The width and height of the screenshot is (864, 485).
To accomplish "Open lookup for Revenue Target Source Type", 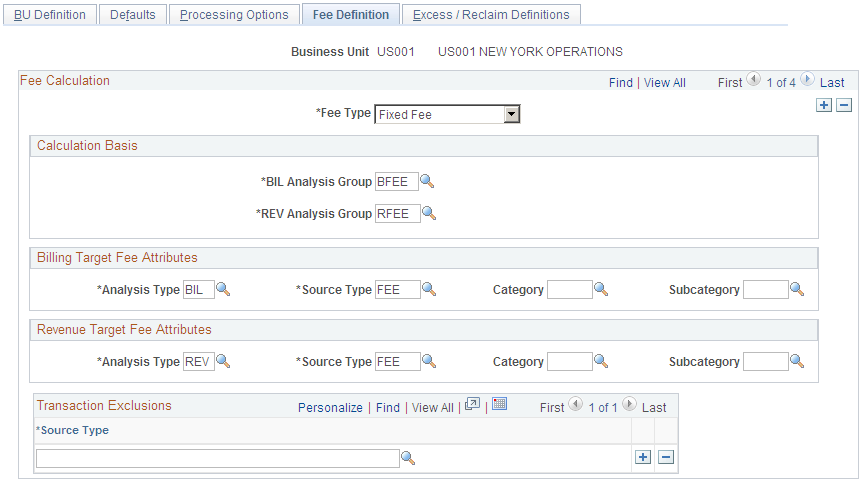I will (x=428, y=361).
